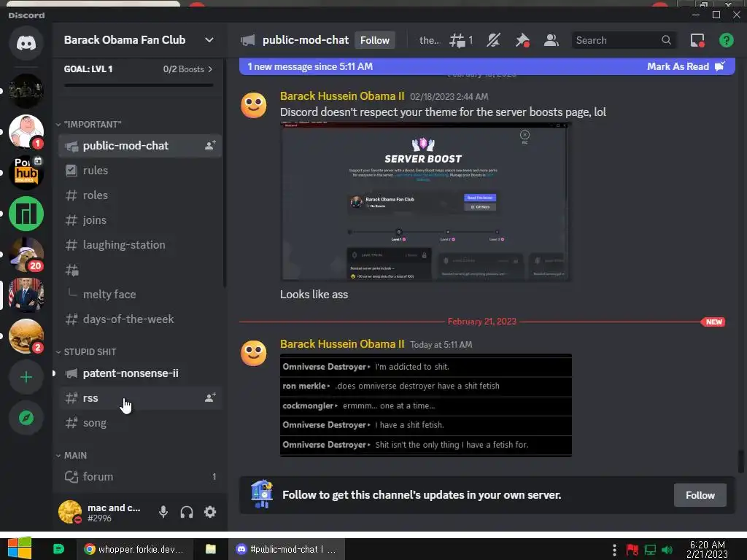Open threads icon in channel header
Viewport: 747px width, 560px height.
(x=461, y=41)
